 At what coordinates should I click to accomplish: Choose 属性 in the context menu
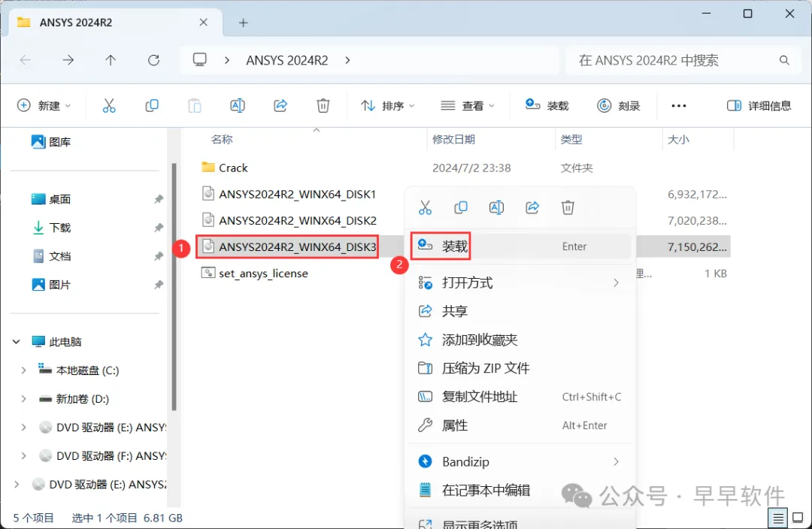(x=520, y=425)
